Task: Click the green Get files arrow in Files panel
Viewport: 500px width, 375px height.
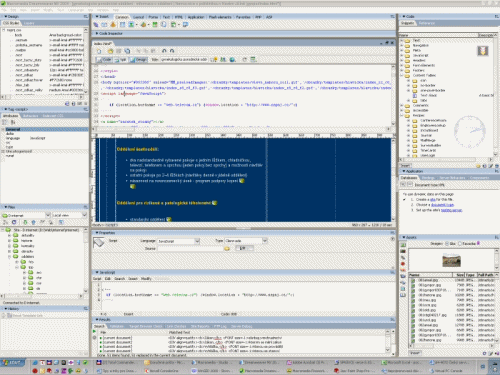Action: 25,222
